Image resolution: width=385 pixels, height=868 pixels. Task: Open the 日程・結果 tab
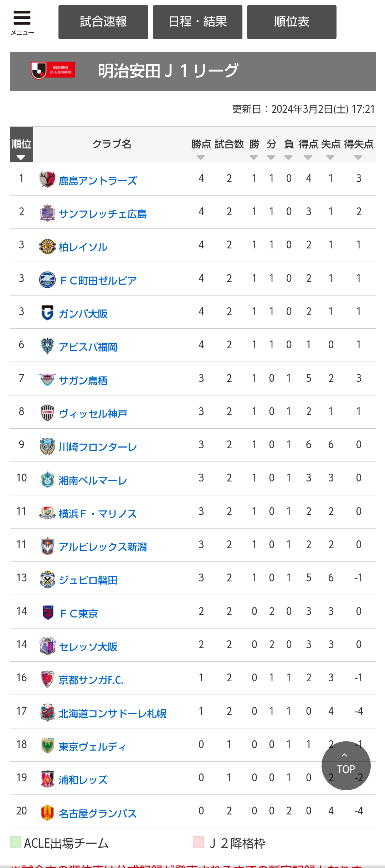(x=197, y=22)
